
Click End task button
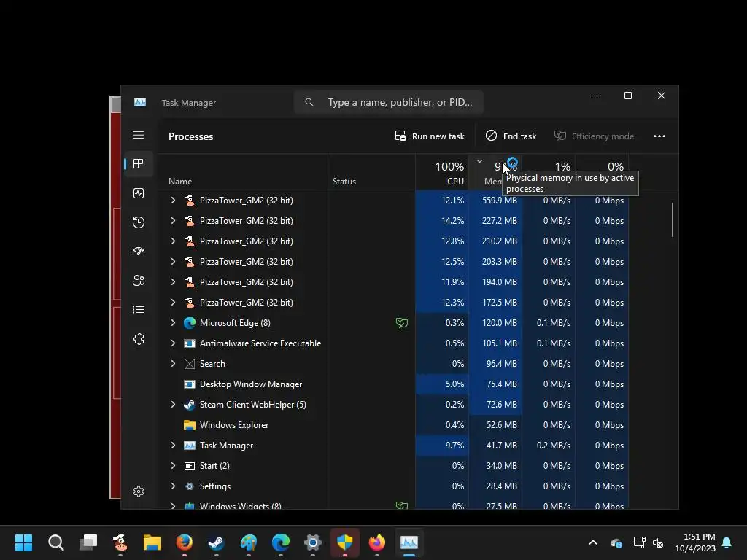511,136
